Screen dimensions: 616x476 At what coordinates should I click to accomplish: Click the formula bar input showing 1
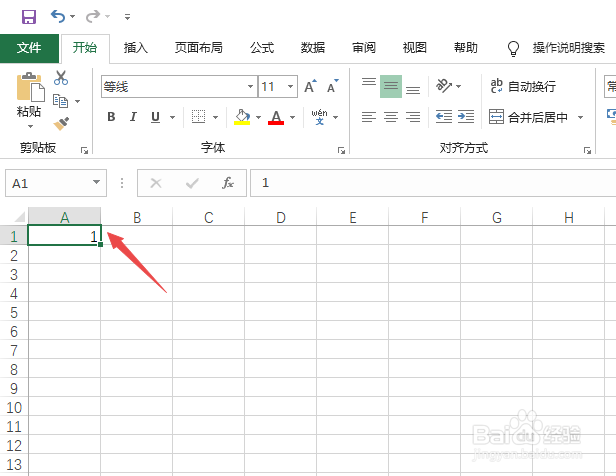pos(433,183)
